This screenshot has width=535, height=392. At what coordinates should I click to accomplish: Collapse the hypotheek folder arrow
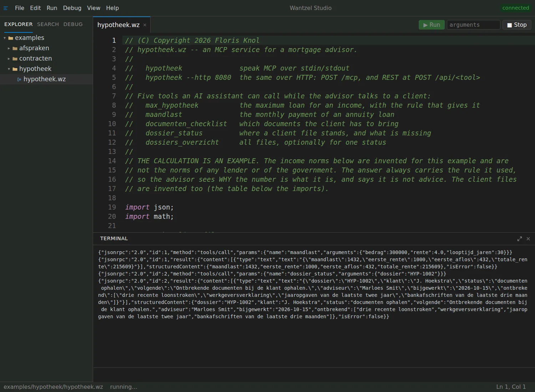coord(9,69)
